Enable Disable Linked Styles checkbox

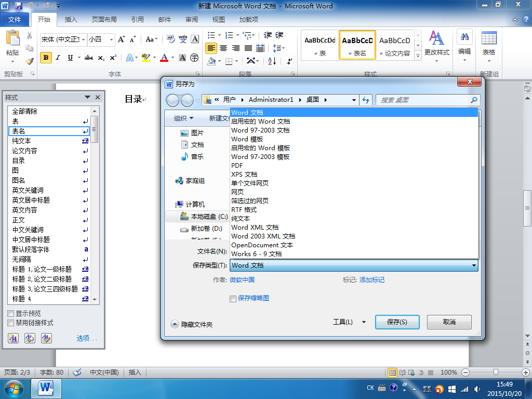point(10,323)
